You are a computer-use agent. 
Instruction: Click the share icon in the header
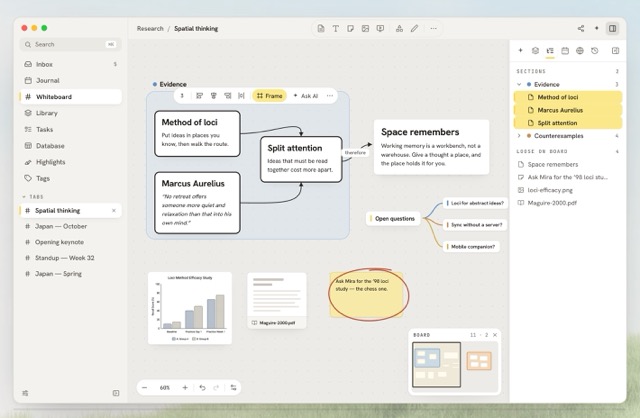pos(581,28)
